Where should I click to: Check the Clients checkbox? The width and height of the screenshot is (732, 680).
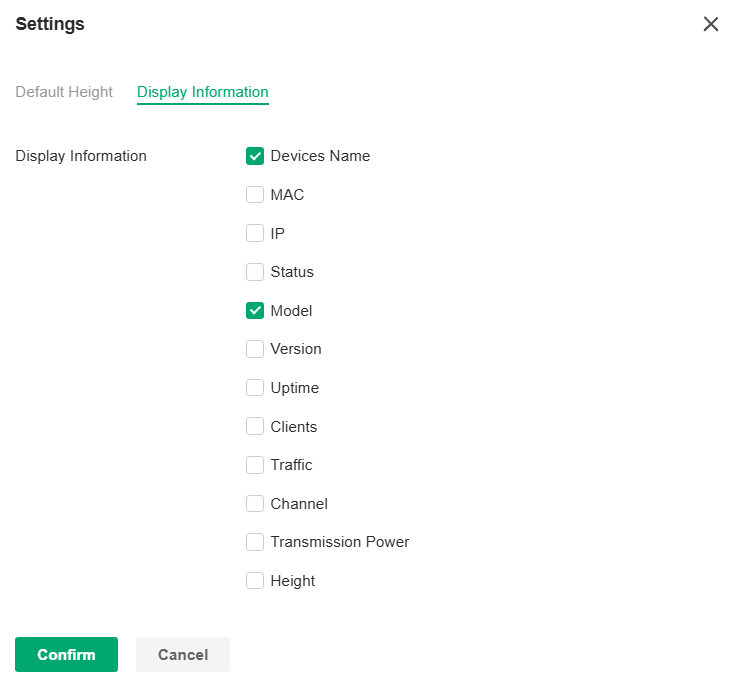pos(255,427)
